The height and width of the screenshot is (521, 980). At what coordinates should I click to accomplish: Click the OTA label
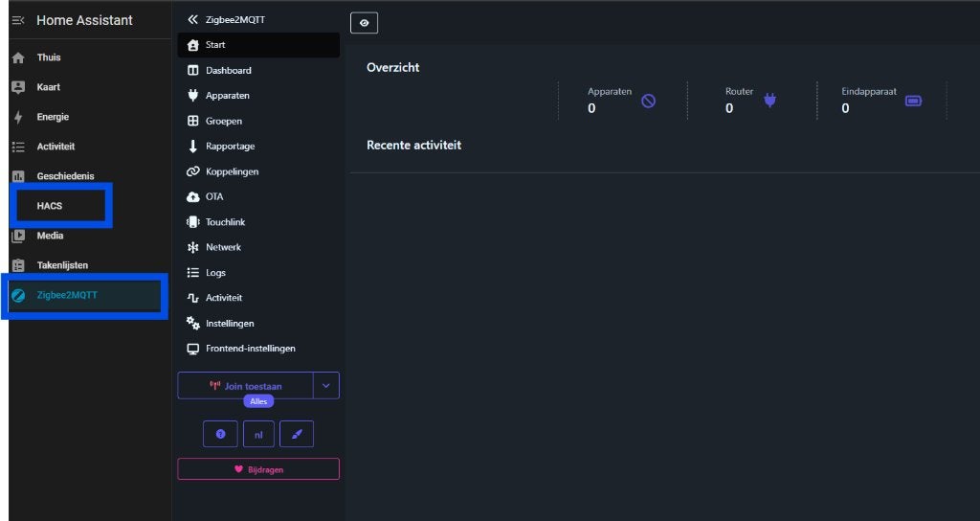[214, 197]
